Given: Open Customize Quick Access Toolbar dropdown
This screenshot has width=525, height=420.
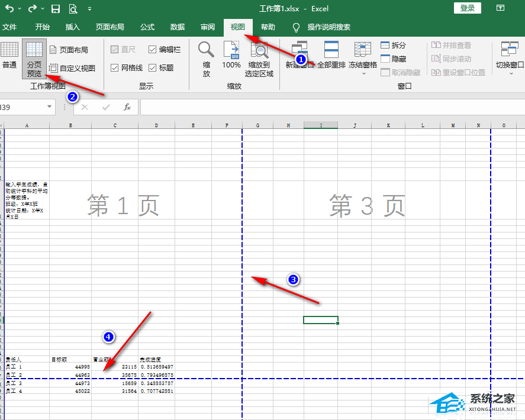Looking at the screenshot, I should (89, 9).
